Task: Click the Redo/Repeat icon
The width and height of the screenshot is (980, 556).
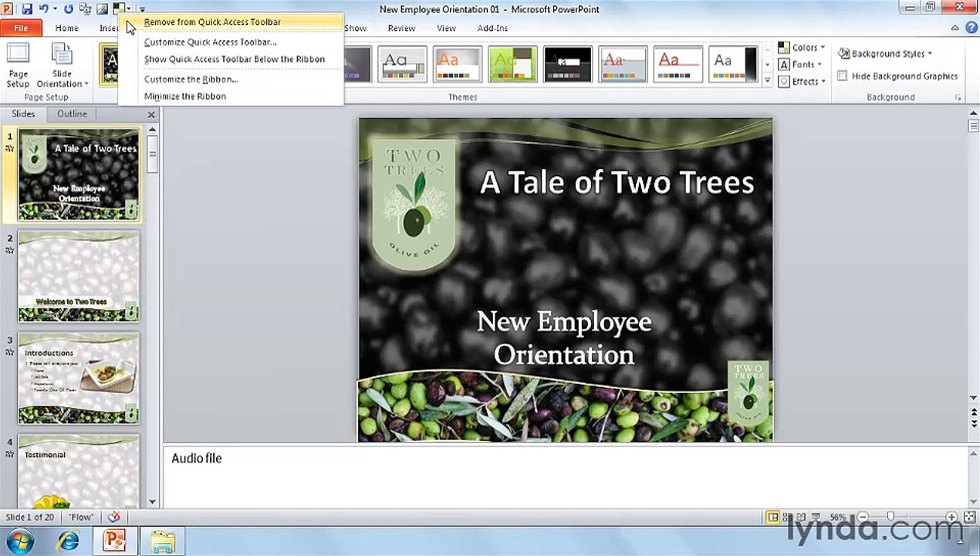Action: tap(69, 9)
